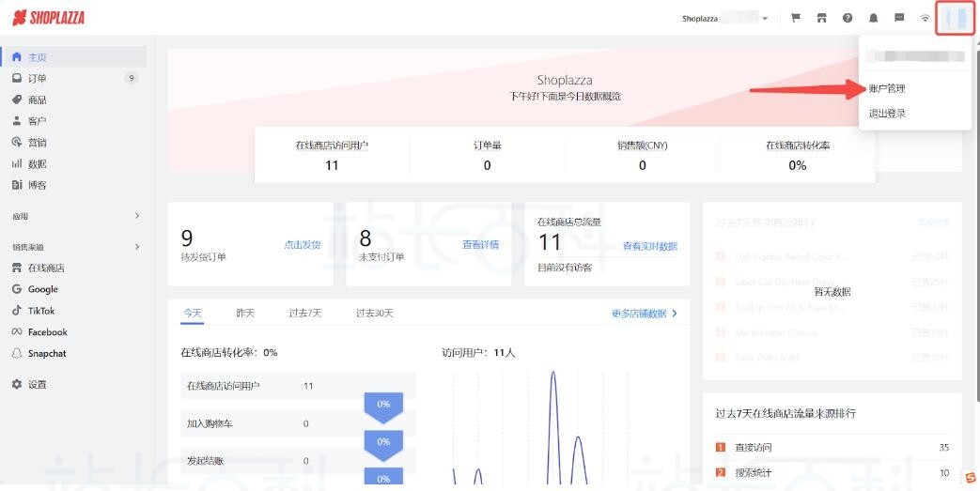Click the blurred account name in menu
This screenshot has width=980, height=491.
(915, 56)
